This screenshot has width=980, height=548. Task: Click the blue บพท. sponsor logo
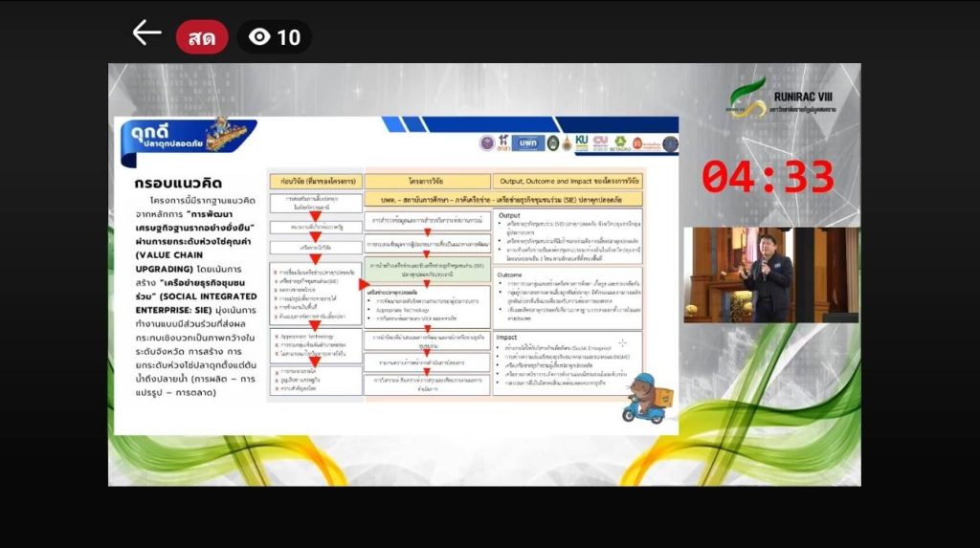[x=527, y=142]
